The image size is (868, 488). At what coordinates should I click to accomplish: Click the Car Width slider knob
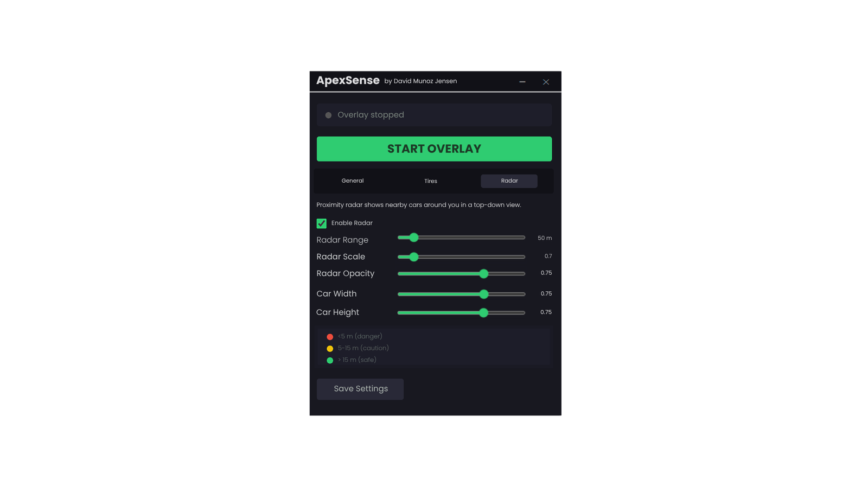[483, 294]
